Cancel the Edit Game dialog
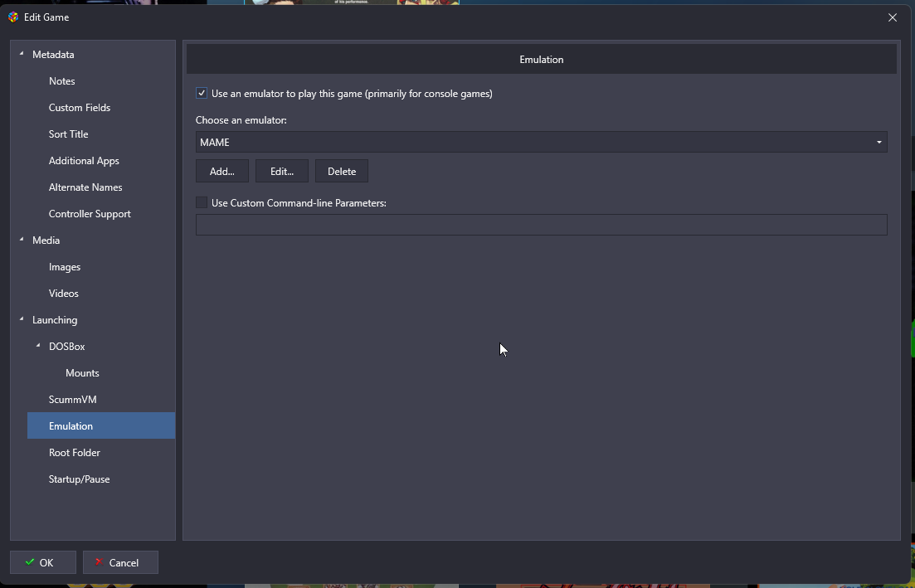The image size is (915, 588). pyautogui.click(x=120, y=562)
